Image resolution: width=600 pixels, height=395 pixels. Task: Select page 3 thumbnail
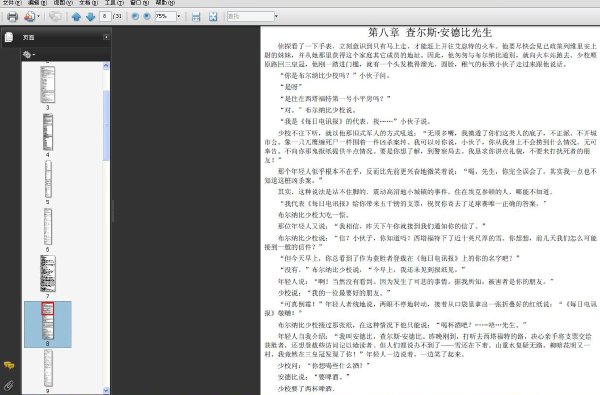pyautogui.click(x=47, y=84)
